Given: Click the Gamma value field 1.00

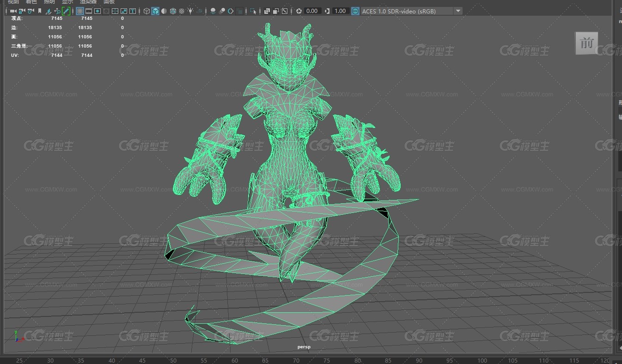Looking at the screenshot, I should [341, 11].
